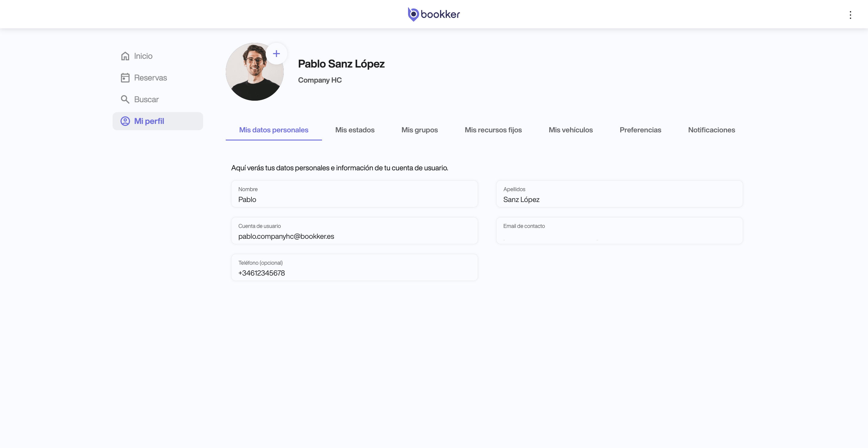Screen dimensions: 868x448
Task: Switch to Mis estados tab
Action: click(355, 130)
